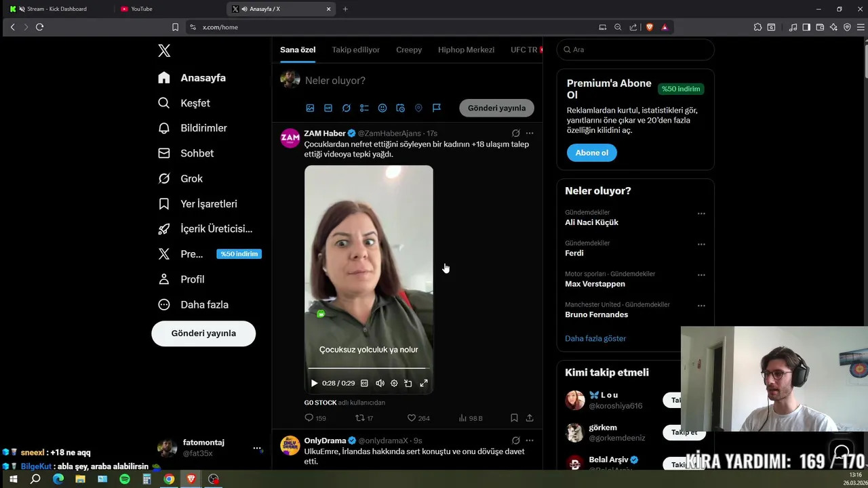Open Windows Start menu
Screen dimensions: 868x488
point(13,479)
